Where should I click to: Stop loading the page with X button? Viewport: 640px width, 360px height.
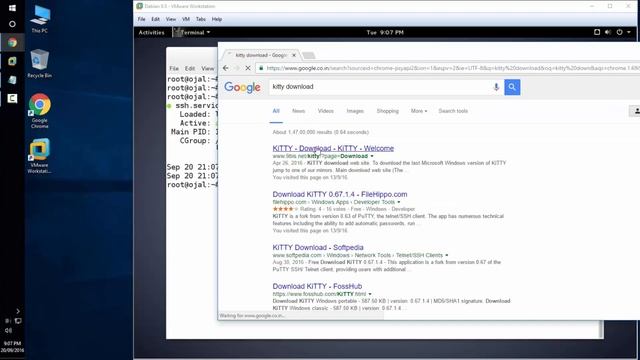click(248, 68)
